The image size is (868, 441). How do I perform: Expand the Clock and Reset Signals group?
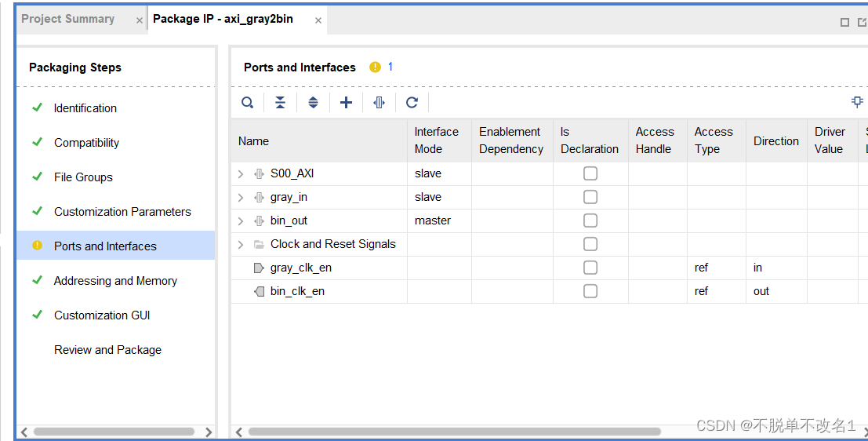240,245
